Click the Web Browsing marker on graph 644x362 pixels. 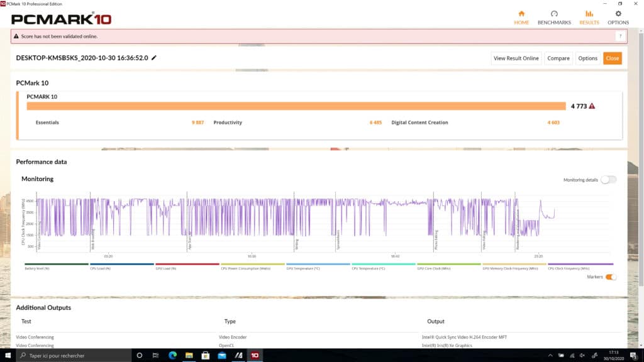click(93, 240)
